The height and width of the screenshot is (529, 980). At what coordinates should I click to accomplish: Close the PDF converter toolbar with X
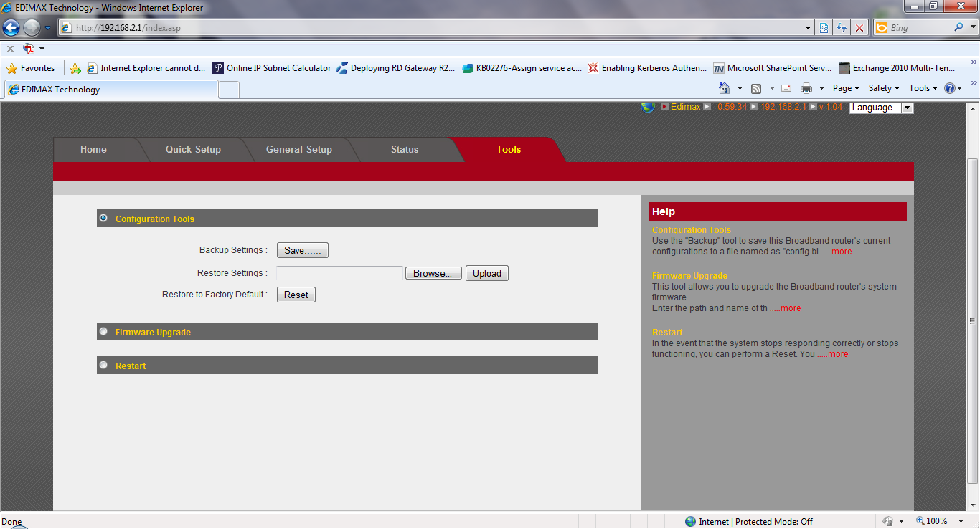[x=10, y=49]
